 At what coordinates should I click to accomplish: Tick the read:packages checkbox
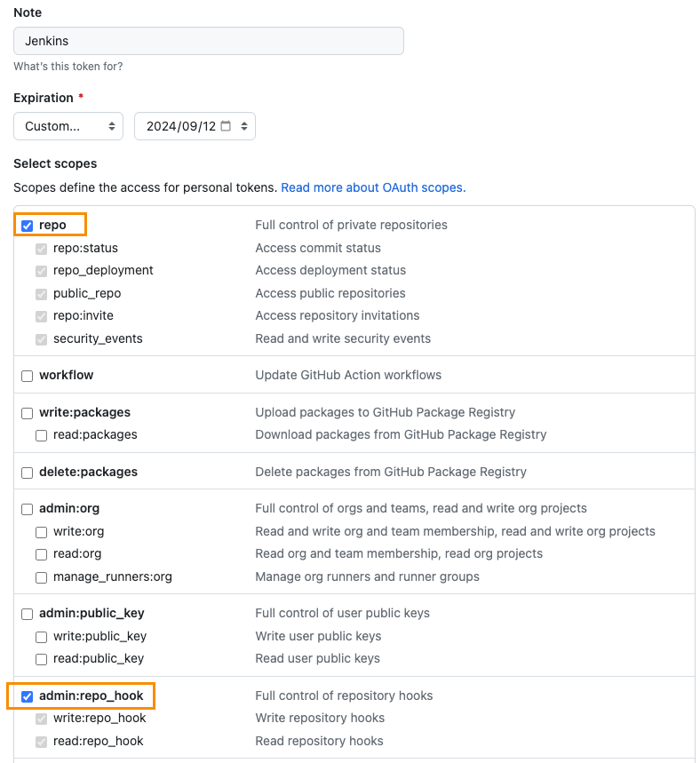pos(41,435)
